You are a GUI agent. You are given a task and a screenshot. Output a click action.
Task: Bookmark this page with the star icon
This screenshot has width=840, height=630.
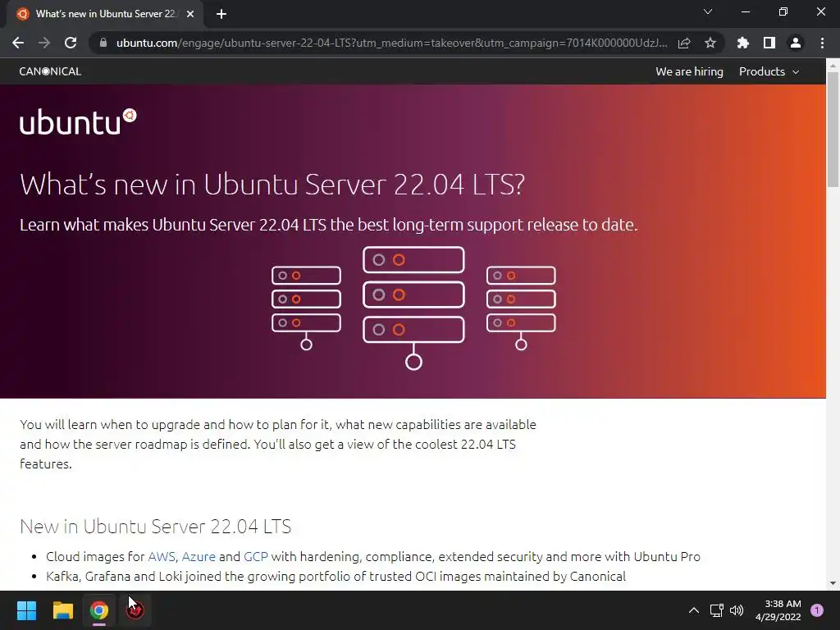(x=710, y=43)
